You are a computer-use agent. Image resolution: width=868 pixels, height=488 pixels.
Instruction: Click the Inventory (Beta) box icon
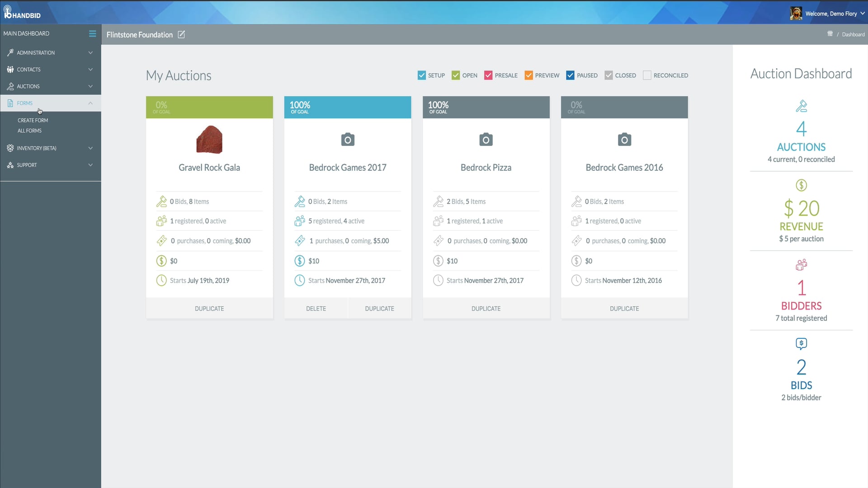click(x=10, y=148)
